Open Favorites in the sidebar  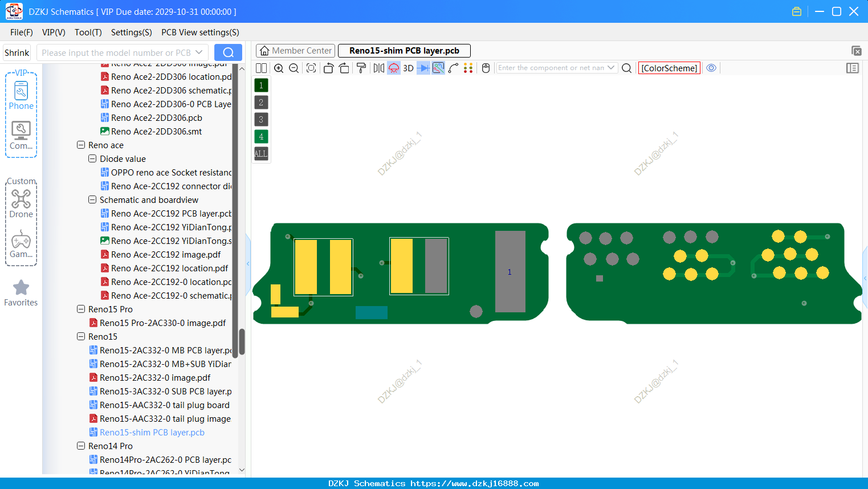21,293
